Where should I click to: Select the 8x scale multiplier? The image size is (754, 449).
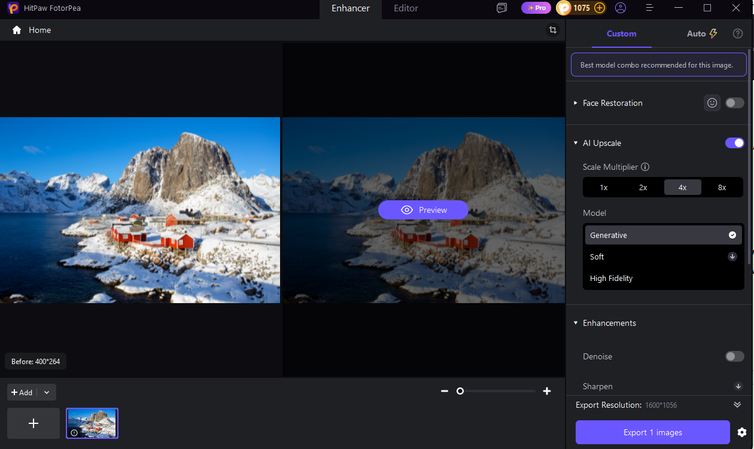point(722,187)
